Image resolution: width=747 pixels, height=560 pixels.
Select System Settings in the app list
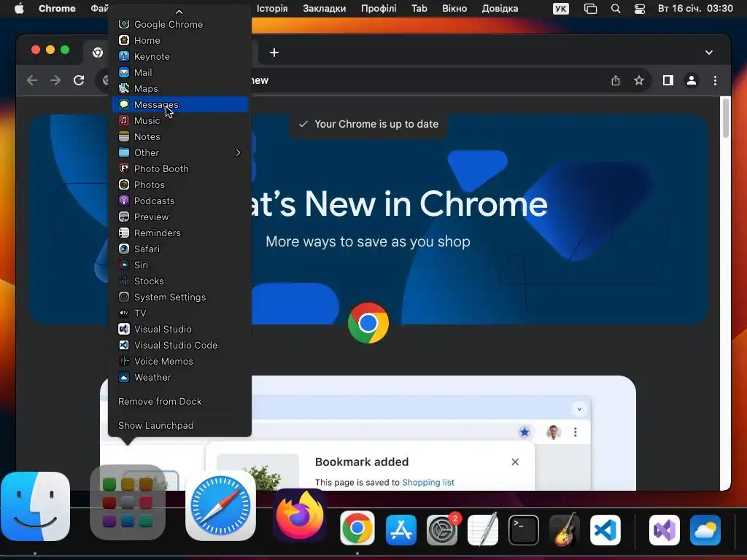tap(180, 297)
